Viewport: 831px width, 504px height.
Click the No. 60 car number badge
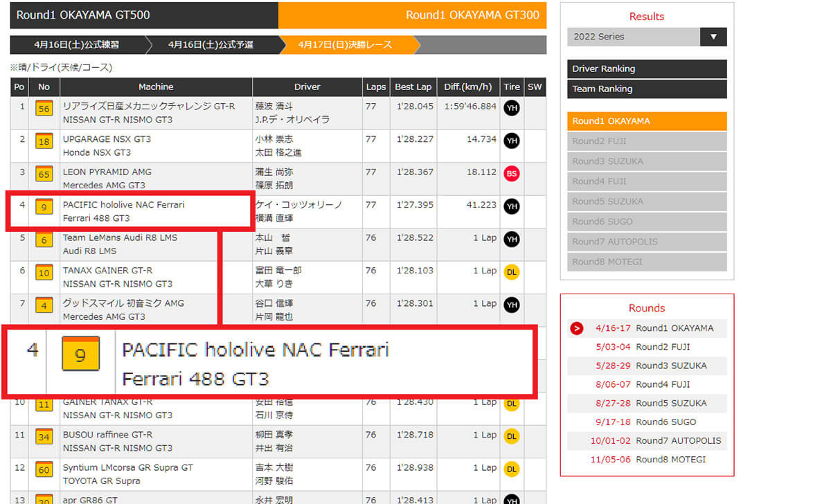click(x=44, y=470)
